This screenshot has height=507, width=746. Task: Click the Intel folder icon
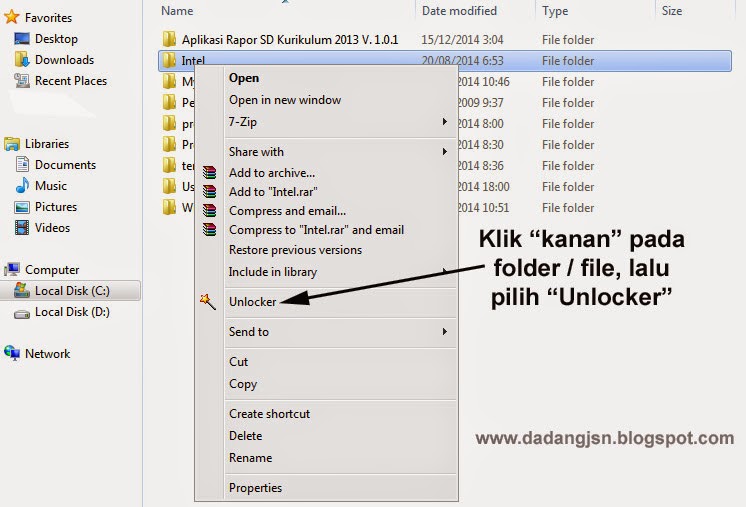coord(169,60)
